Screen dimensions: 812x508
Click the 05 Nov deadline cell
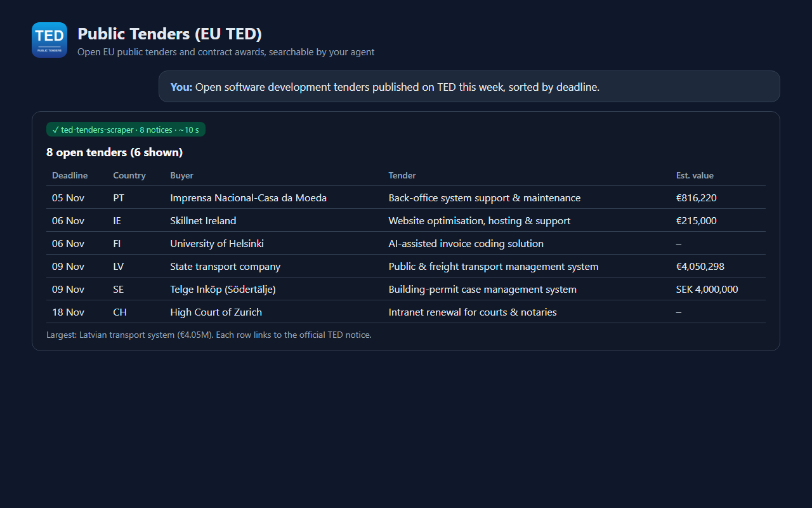point(68,198)
